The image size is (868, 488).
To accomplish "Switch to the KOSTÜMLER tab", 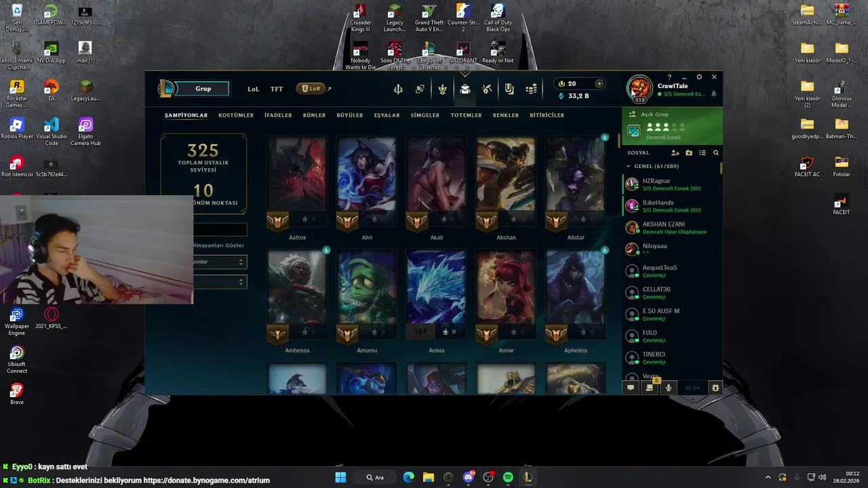I will pos(236,115).
